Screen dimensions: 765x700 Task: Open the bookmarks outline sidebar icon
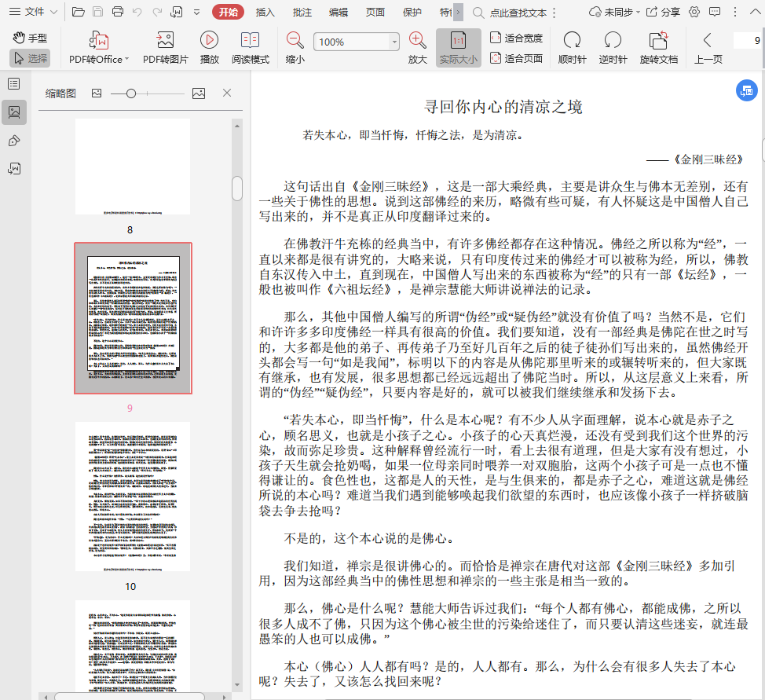pos(14,84)
